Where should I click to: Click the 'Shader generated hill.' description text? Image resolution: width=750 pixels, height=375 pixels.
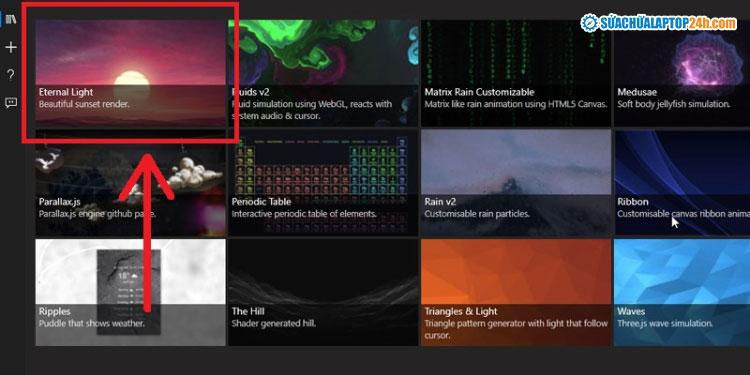tap(274, 323)
